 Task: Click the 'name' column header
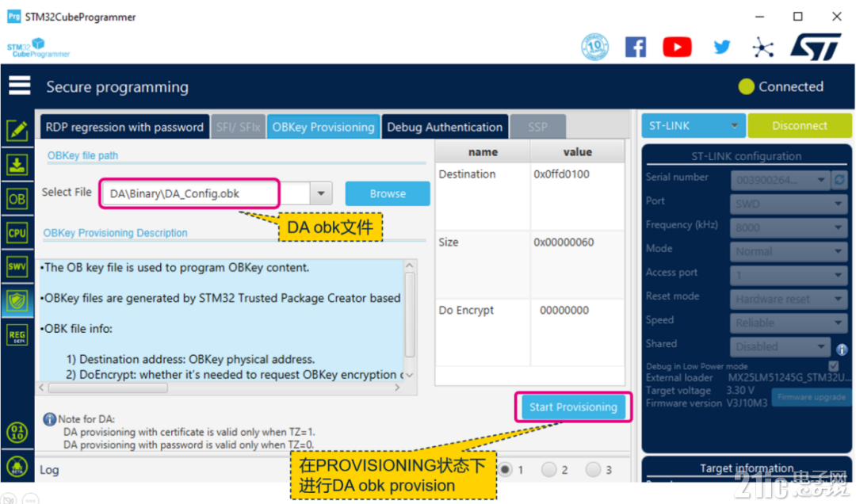coord(483,152)
